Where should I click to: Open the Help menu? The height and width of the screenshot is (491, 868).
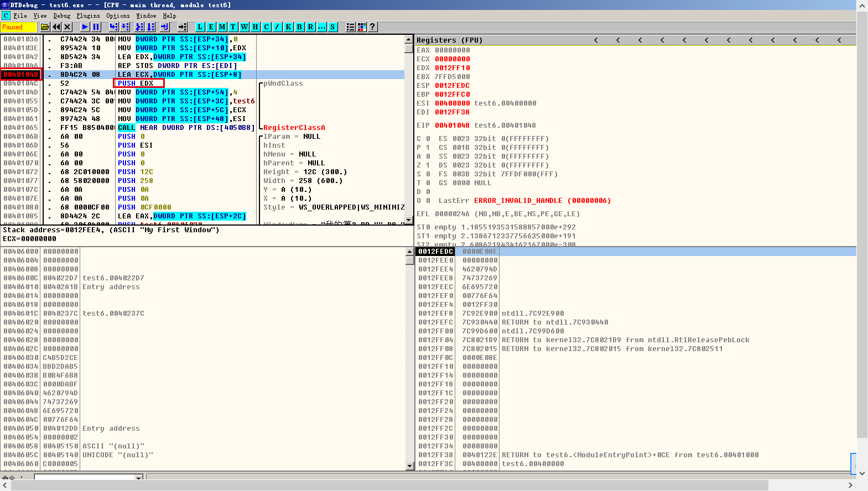[169, 15]
